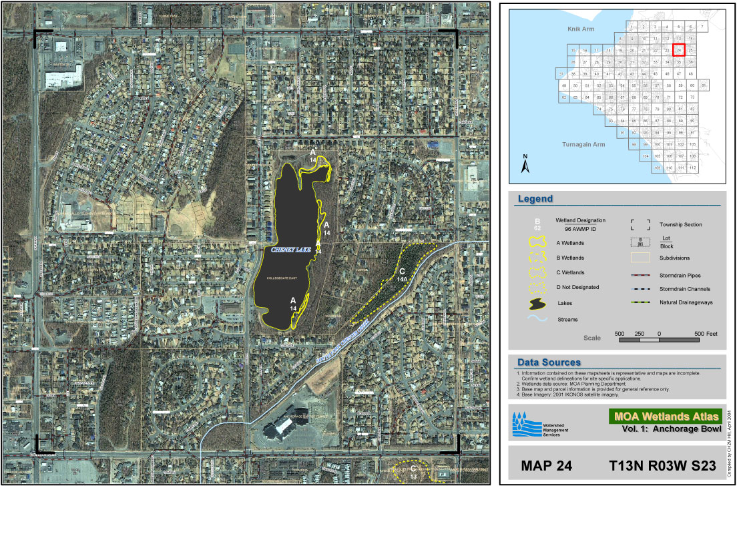Select grid cell 25 on the index map
The width and height of the screenshot is (737, 560).
[x=691, y=50]
